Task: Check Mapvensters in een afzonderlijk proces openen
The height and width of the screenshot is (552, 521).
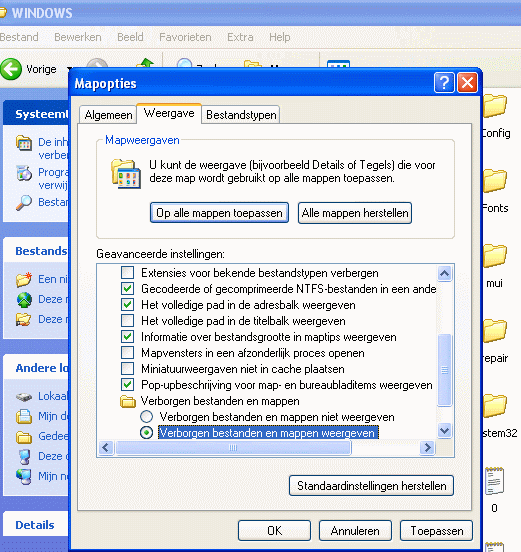Action: [x=127, y=353]
